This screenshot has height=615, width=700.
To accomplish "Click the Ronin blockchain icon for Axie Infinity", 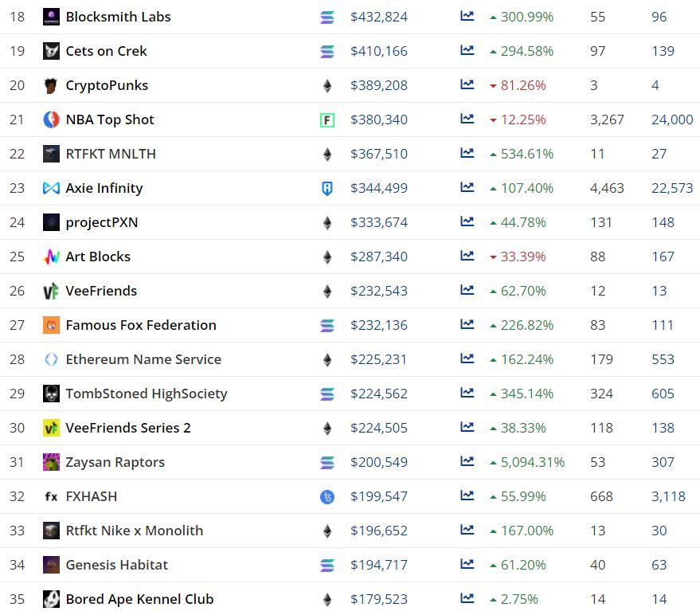I will pyautogui.click(x=327, y=189).
